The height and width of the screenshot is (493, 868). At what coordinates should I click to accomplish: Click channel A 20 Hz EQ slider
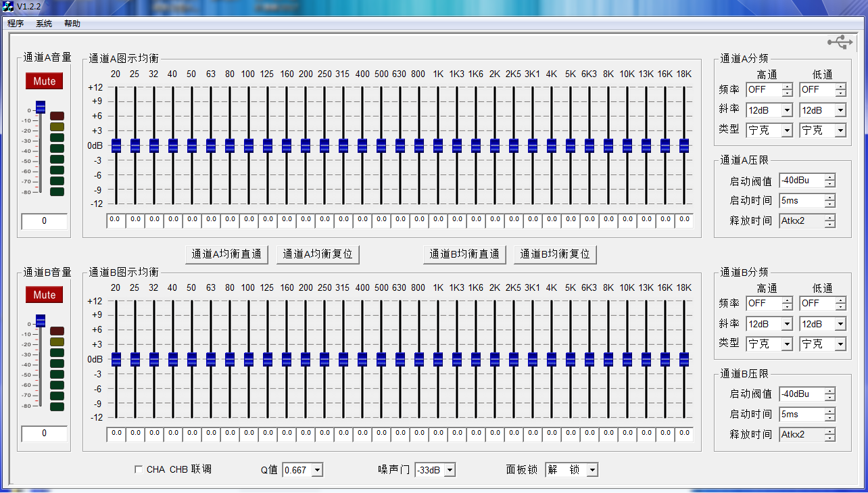[116, 145]
